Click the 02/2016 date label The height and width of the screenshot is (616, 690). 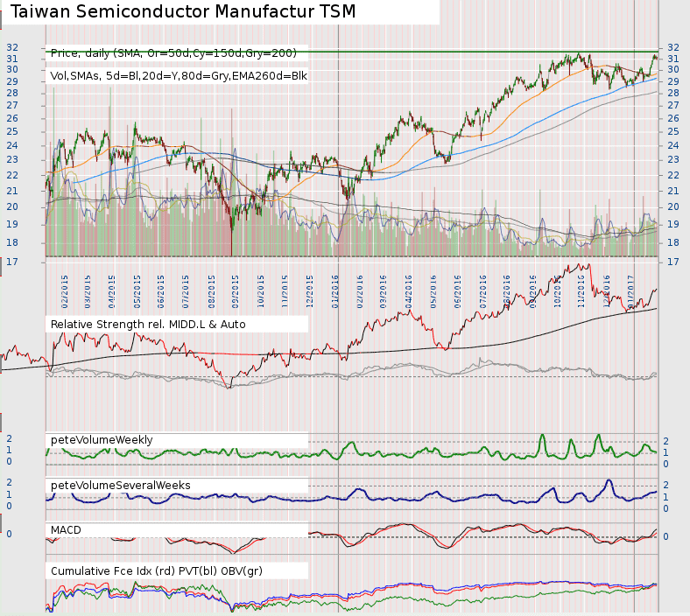[x=360, y=291]
